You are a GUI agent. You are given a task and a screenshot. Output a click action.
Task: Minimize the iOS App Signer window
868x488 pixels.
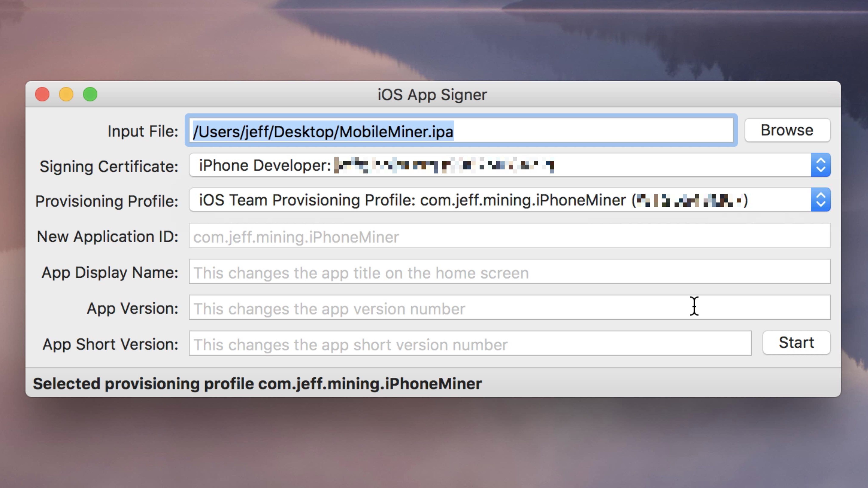[x=66, y=94]
